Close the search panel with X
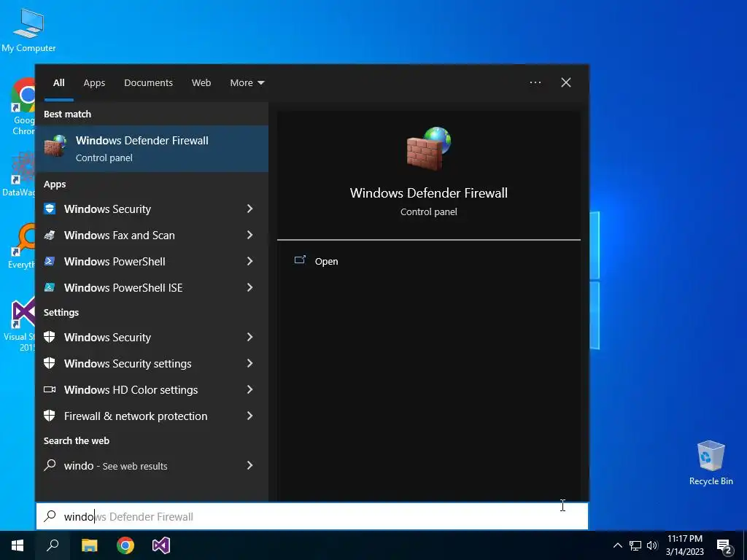The image size is (747, 560). coord(566,82)
